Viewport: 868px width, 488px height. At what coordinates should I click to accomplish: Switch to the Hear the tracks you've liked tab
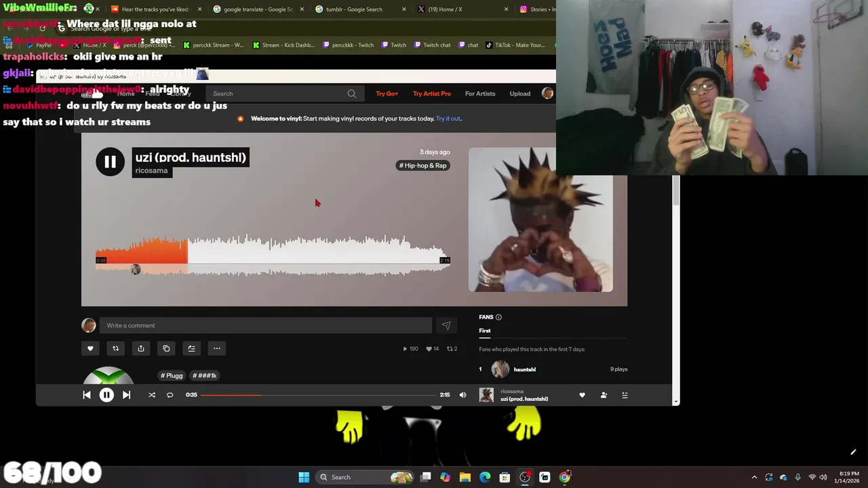(x=156, y=9)
